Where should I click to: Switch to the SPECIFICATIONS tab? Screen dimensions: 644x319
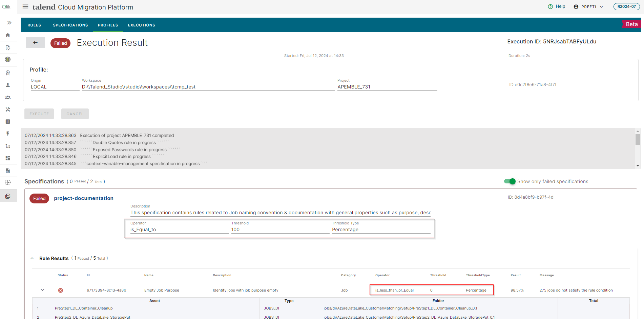coord(70,25)
